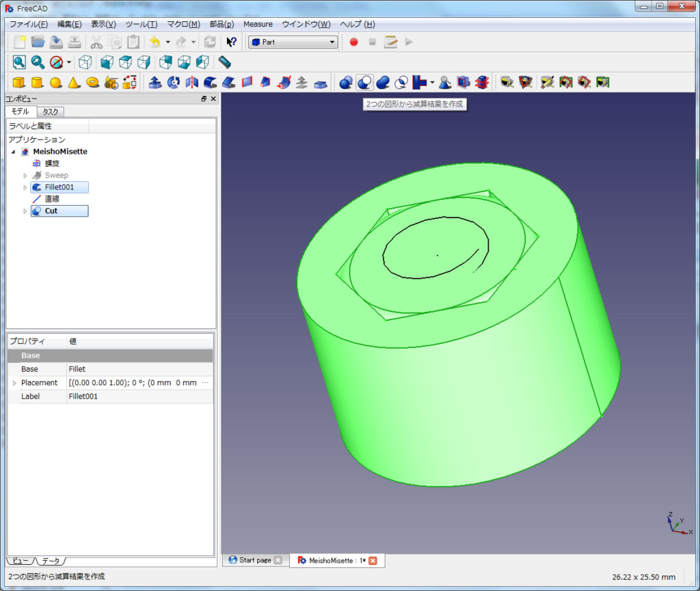Open the measure distance ruler tool
700x591 pixels.
(224, 62)
